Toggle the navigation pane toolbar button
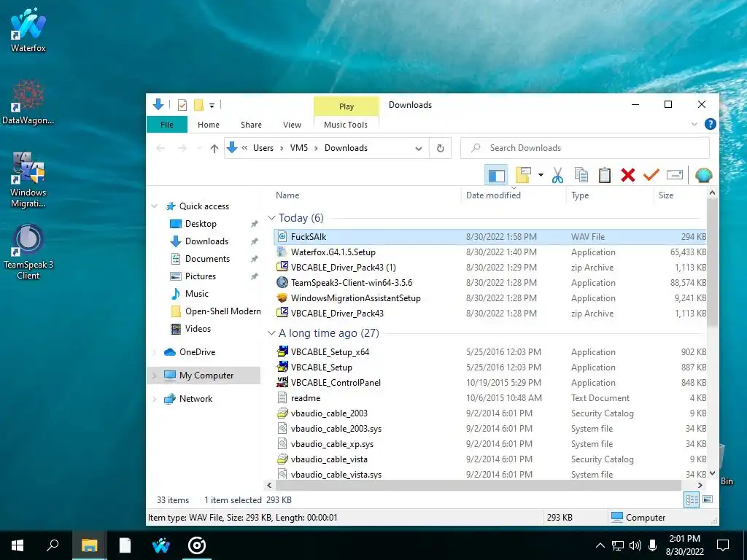747x560 pixels. coord(496,175)
